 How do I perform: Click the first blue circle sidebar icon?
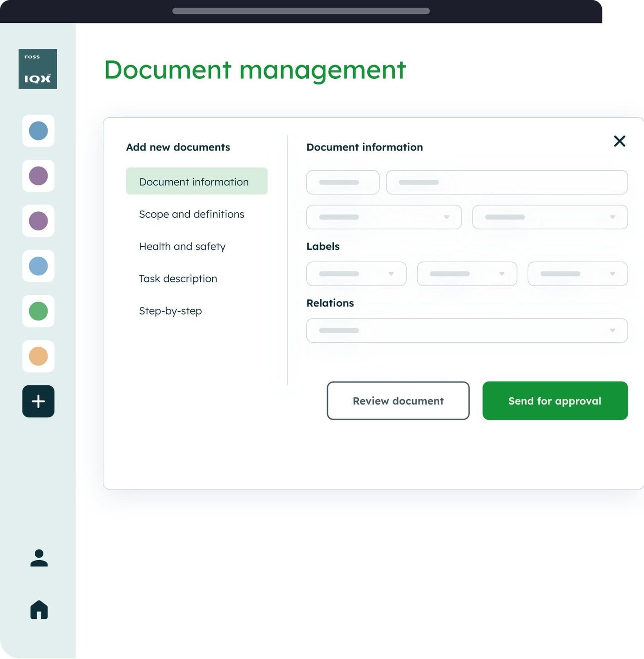[38, 131]
